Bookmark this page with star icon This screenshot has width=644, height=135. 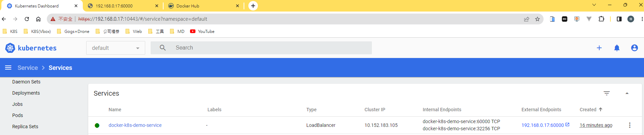pos(537,19)
